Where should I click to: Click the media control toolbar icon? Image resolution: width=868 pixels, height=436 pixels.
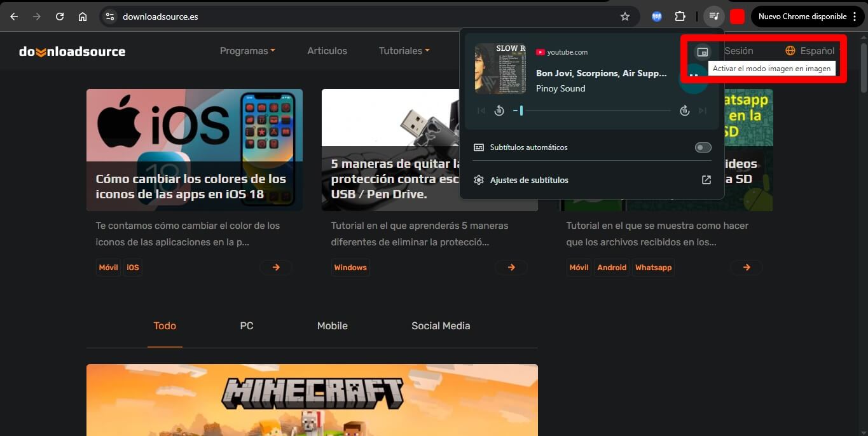click(x=714, y=17)
